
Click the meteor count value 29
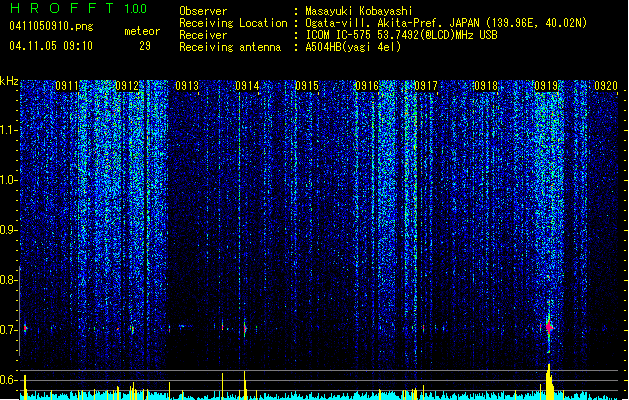145,46
